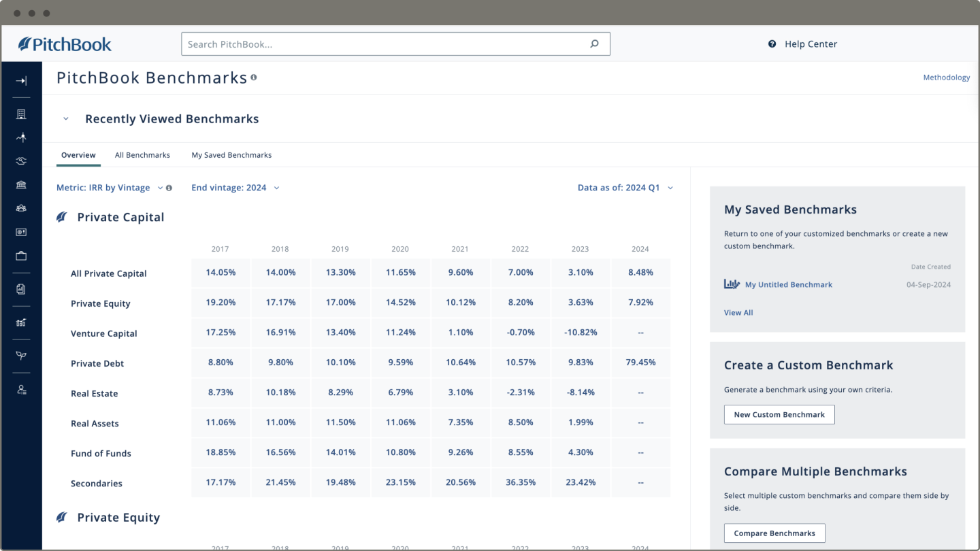Open the handshake icon in sidebar
Viewport: 980px width, 551px height.
[21, 161]
